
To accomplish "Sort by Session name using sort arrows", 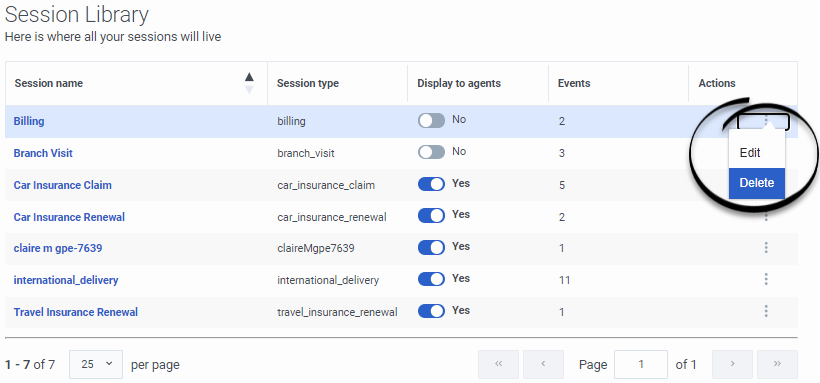I will point(249,83).
